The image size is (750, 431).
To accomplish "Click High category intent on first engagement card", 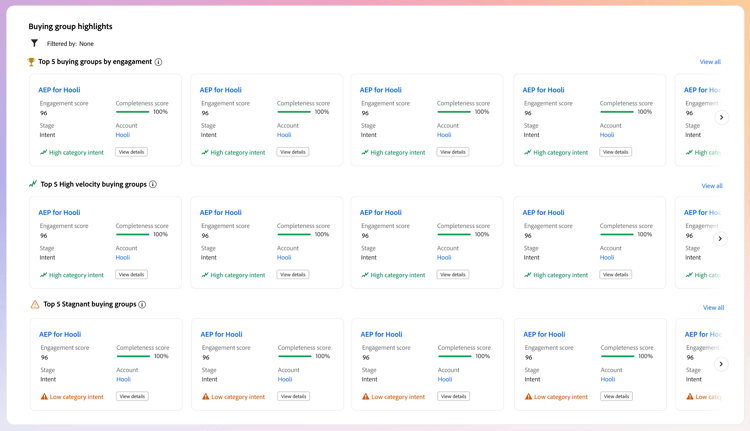I will coord(76,153).
